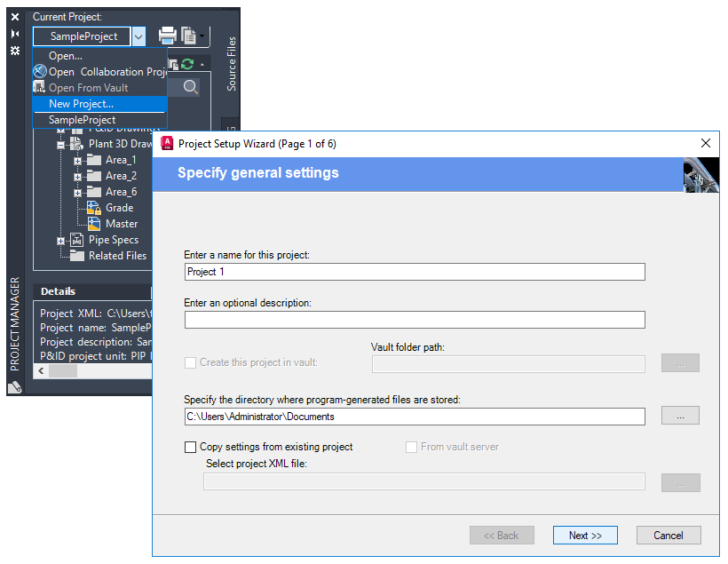
Task: Click the Select project XML file field
Action: pyautogui.click(x=423, y=481)
